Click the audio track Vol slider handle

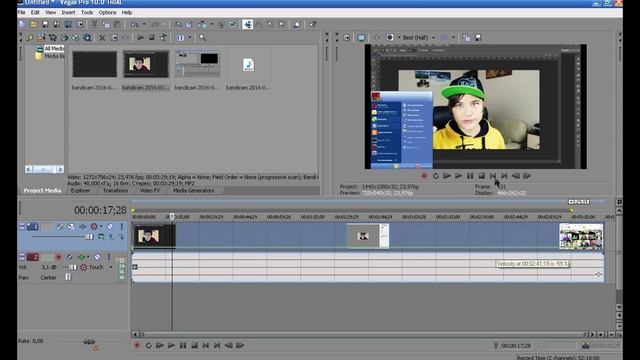coord(73,267)
